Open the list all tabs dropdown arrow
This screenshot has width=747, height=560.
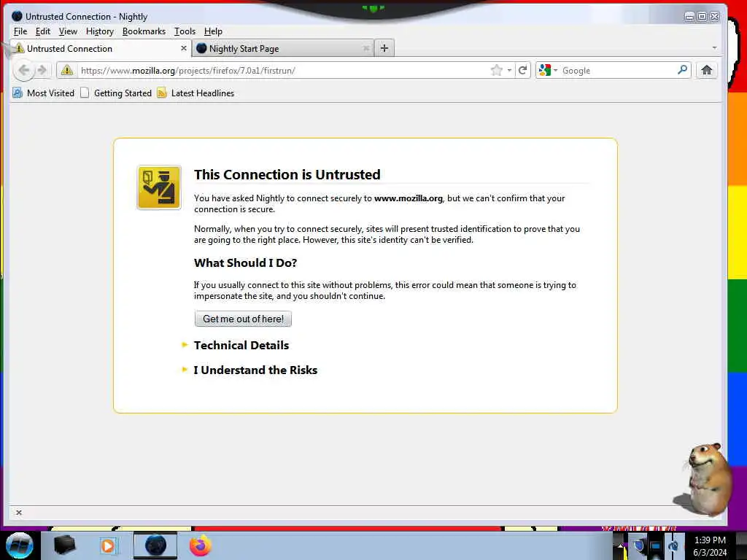pos(714,47)
